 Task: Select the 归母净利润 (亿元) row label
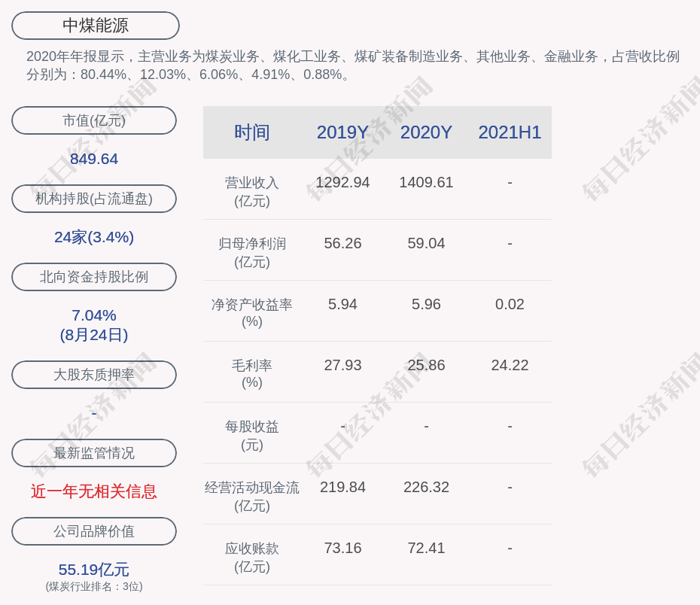click(252, 253)
